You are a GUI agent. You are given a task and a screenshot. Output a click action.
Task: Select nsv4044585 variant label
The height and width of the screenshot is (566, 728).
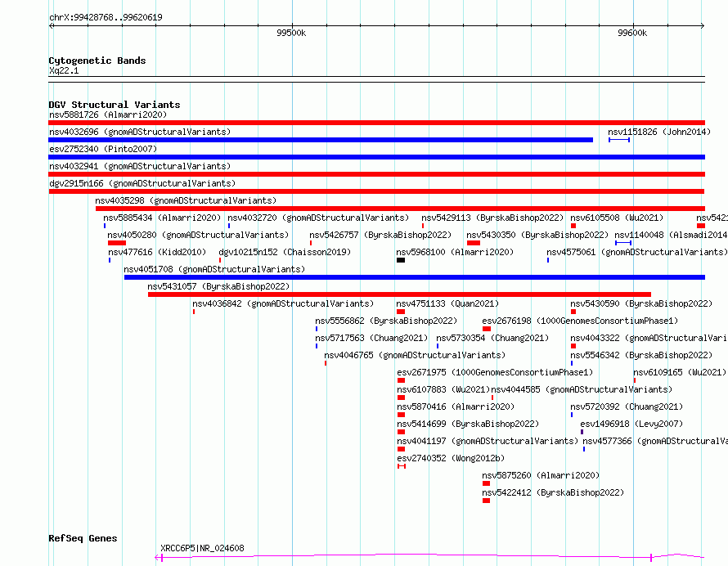[582, 389]
